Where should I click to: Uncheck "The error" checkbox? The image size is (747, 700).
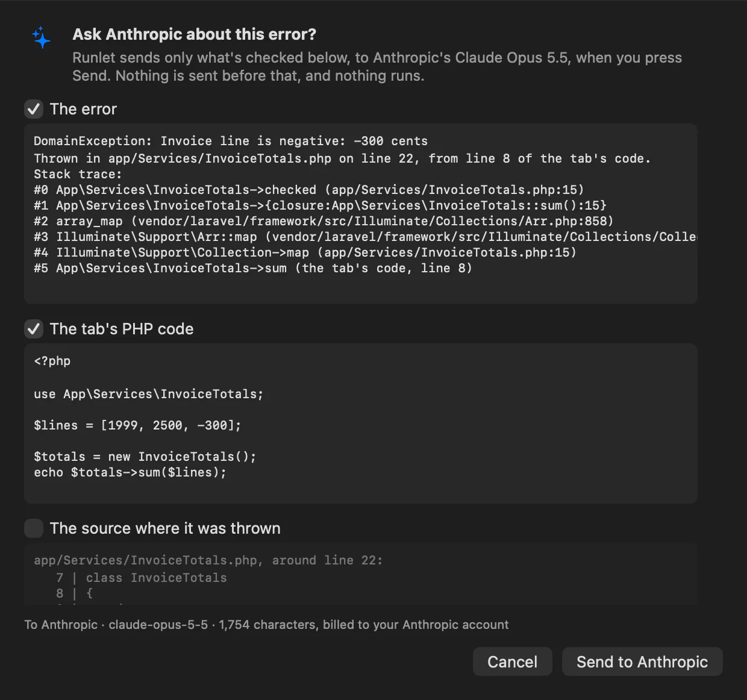(x=34, y=109)
